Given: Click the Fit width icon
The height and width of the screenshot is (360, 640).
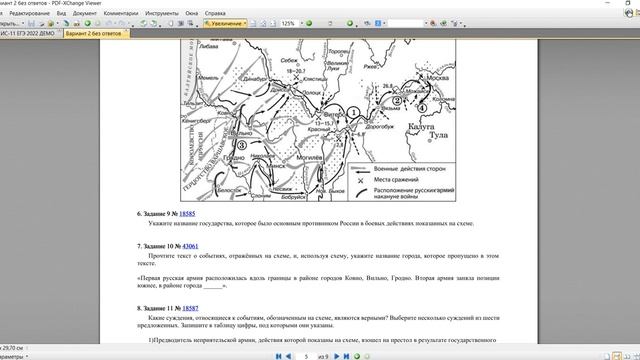Looking at the screenshot, I should [x=273, y=24].
